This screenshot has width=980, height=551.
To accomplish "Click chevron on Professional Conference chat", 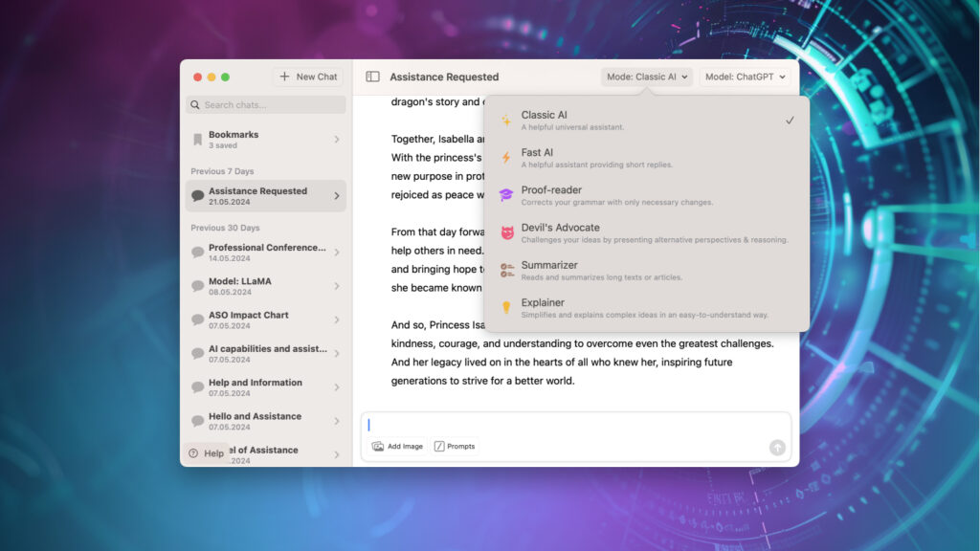I will (x=337, y=253).
